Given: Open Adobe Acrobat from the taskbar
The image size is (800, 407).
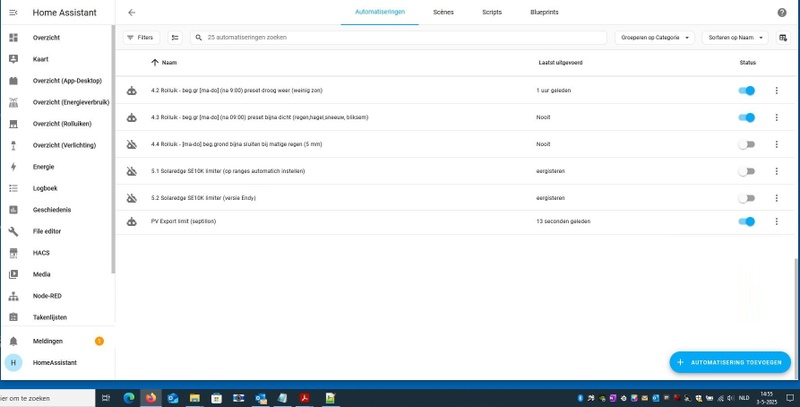Looking at the screenshot, I should point(305,398).
